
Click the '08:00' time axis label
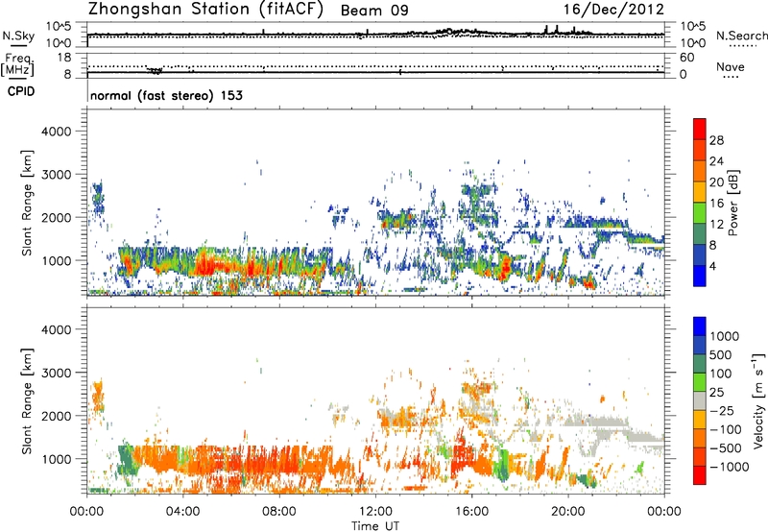tap(279, 512)
